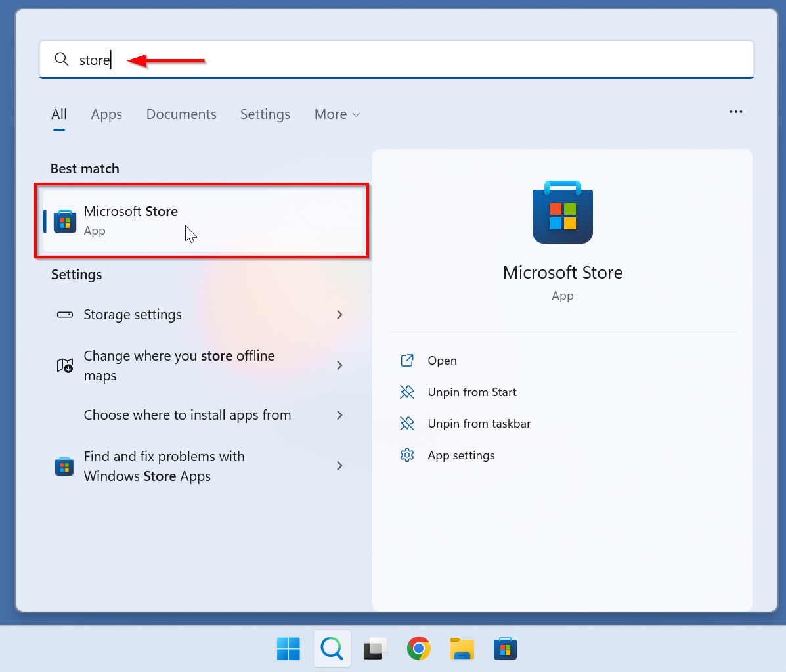Image resolution: width=786 pixels, height=672 pixels.
Task: Open App settings in preview pane
Action: (x=461, y=455)
